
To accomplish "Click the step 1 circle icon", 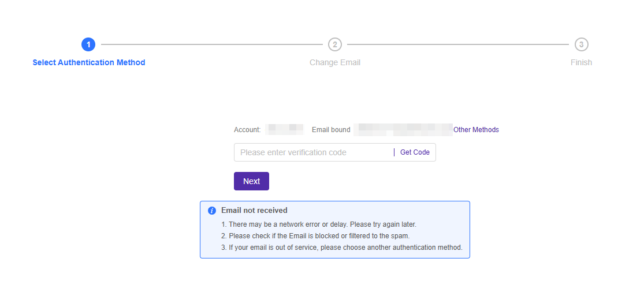I will tap(88, 44).
